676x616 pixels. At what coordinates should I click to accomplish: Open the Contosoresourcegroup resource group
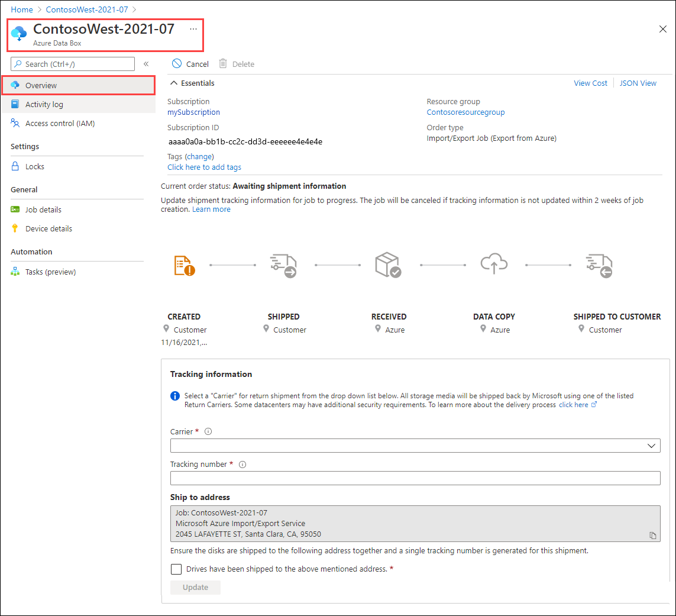[458, 112]
